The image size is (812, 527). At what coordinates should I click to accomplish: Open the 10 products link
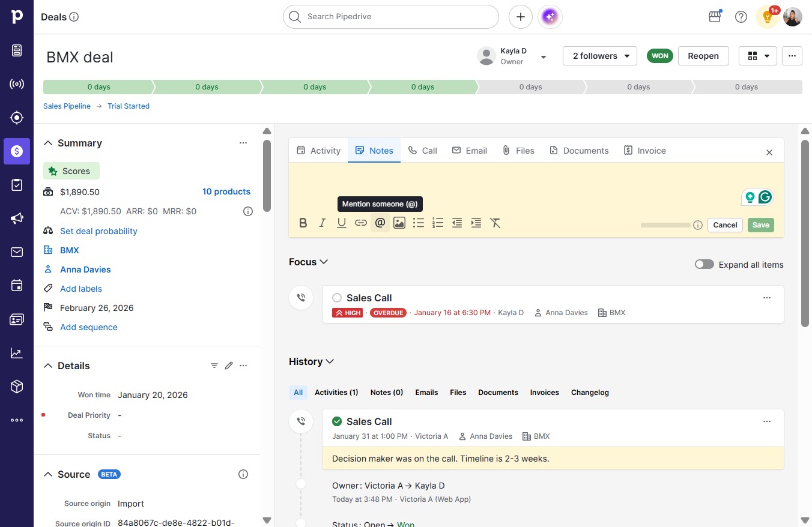click(x=226, y=192)
